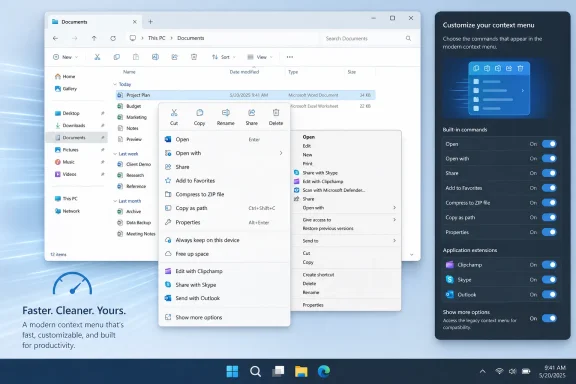Turn off the Share command switch
Screen dimensions: 576x384
point(549,173)
